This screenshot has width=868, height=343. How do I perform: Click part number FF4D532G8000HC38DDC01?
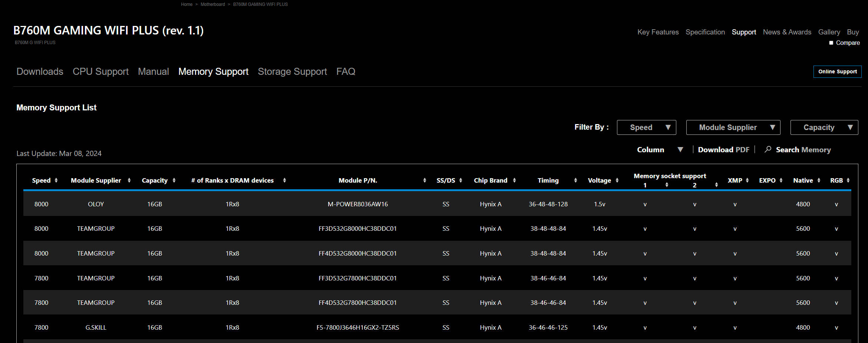tap(358, 253)
